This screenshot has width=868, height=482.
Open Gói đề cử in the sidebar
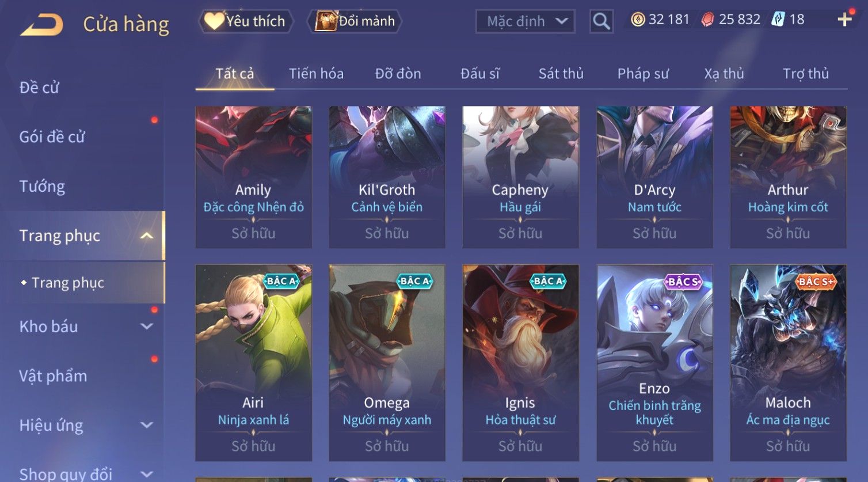[x=52, y=136]
